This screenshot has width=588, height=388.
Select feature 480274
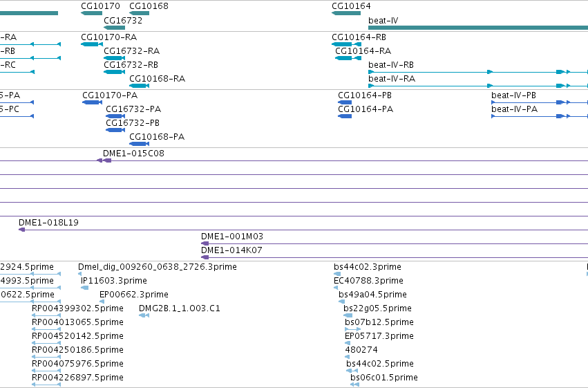[348, 358]
